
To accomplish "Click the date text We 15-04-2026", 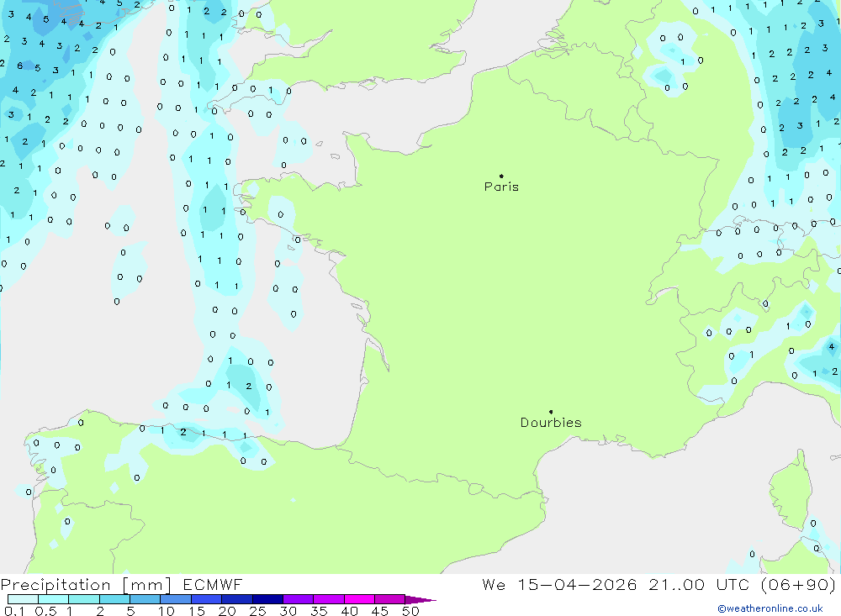I will point(559,584).
